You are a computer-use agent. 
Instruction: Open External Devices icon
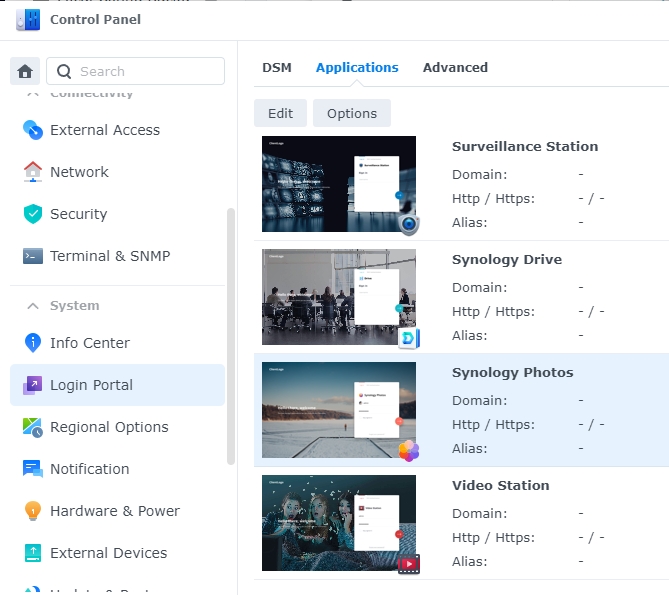pyautogui.click(x=33, y=553)
